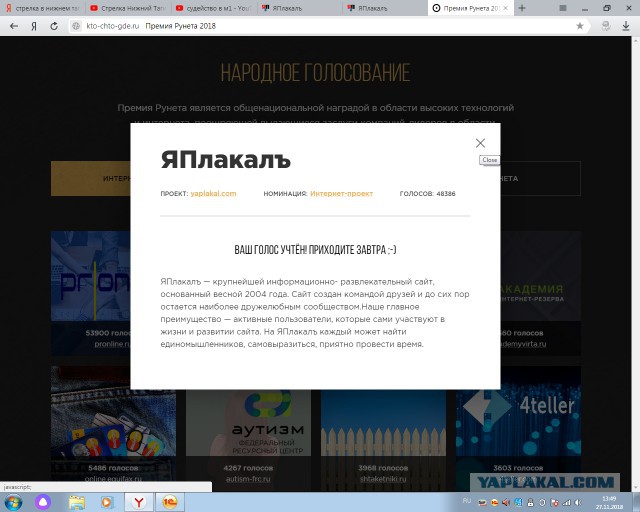This screenshot has width=640, height=512.
Task: Click the RU language indicator
Action: pyautogui.click(x=467, y=501)
